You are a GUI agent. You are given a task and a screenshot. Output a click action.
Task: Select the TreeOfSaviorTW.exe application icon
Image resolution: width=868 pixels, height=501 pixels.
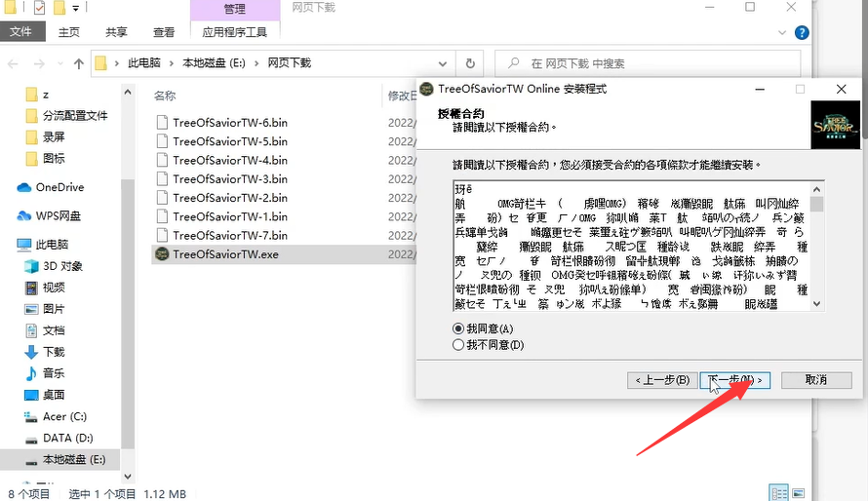point(162,254)
